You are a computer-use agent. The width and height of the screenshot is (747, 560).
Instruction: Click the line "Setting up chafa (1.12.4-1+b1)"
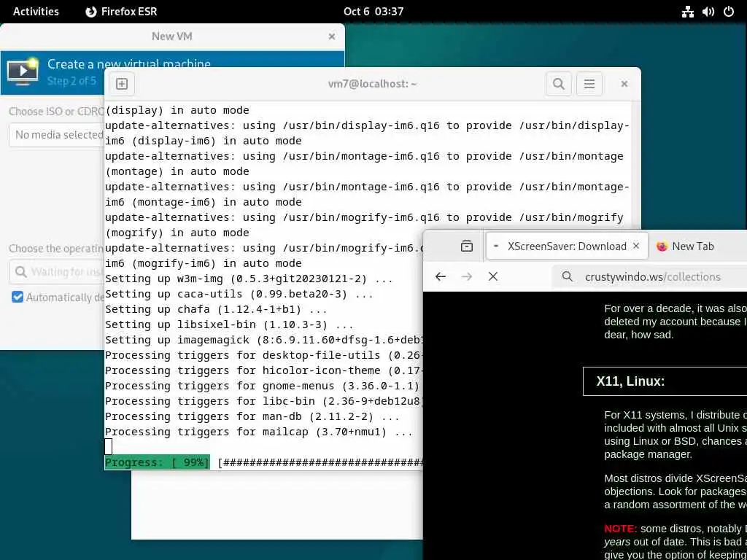(216, 309)
